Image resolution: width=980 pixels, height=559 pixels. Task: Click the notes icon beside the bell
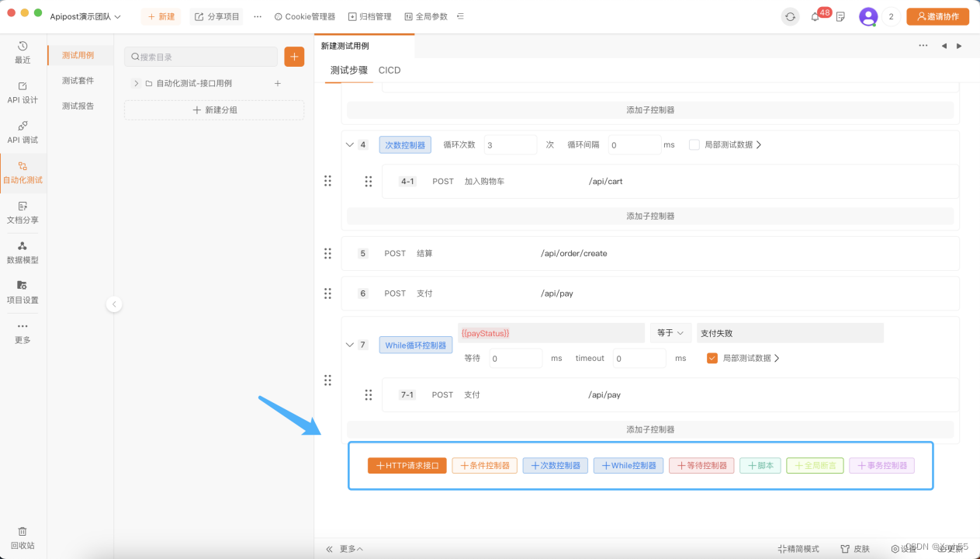point(840,16)
